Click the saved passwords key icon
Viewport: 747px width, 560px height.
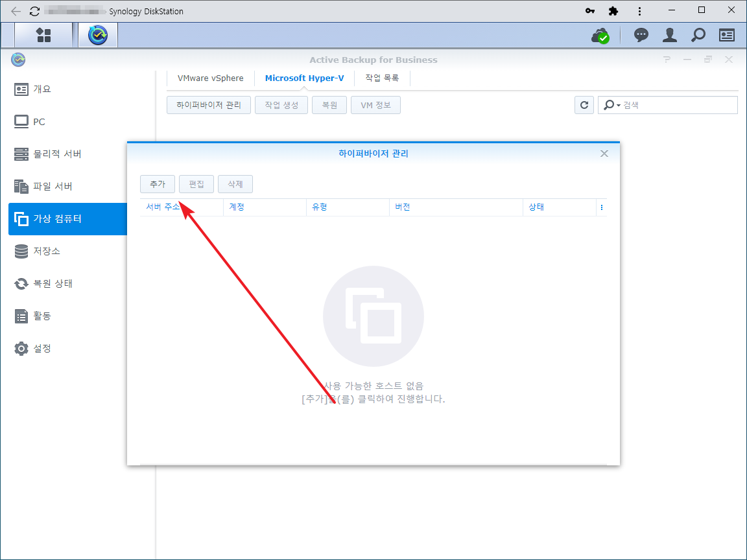[x=590, y=10]
